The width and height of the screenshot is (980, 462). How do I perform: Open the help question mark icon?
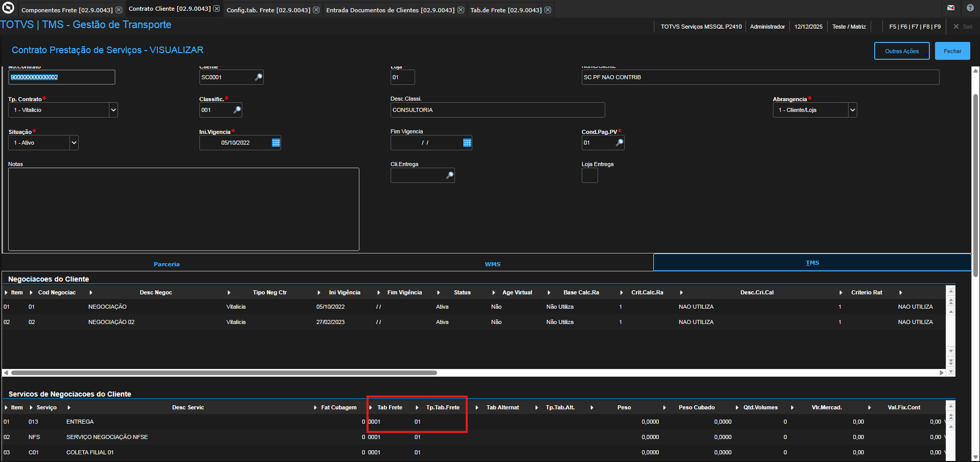tap(970, 8)
